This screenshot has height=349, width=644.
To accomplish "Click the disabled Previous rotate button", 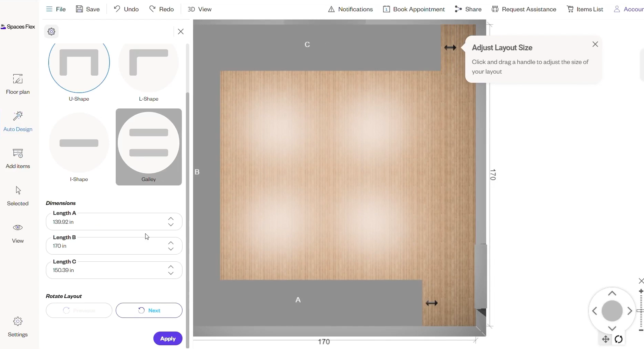I will point(79,310).
